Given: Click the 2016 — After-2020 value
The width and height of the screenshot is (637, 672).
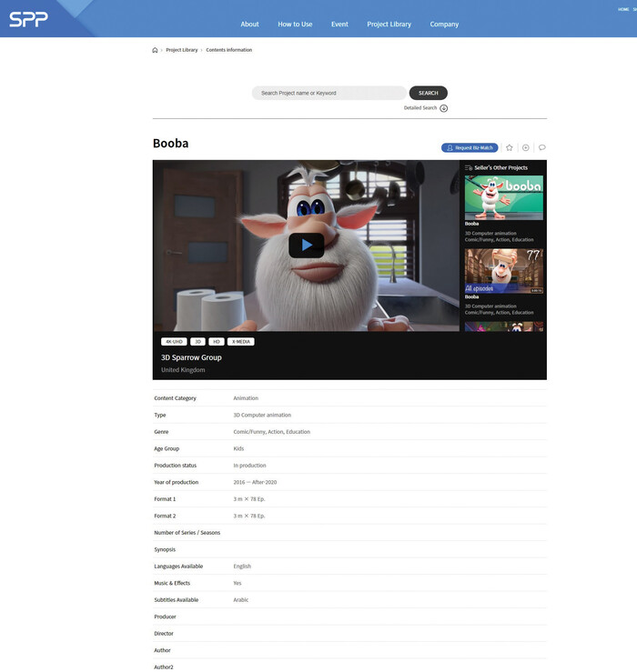Looking at the screenshot, I should click(x=255, y=482).
